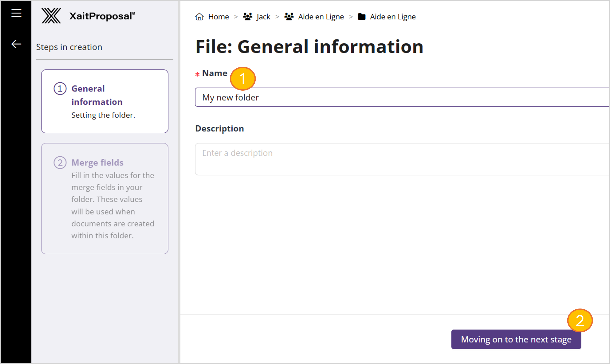The height and width of the screenshot is (364, 610).
Task: Open the Aide en Ligne folder breadcrumb
Action: tap(393, 17)
